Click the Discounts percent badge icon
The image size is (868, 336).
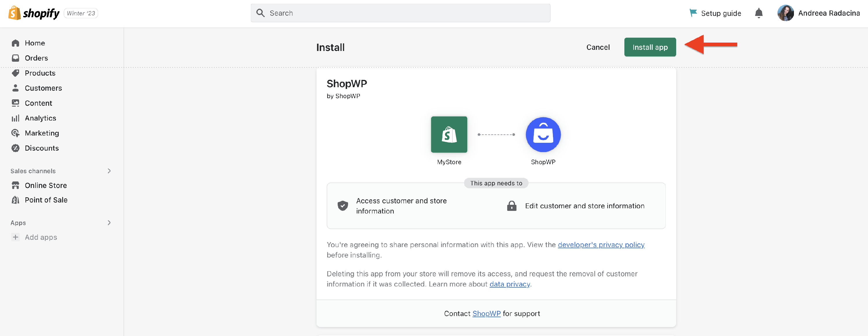tap(16, 148)
